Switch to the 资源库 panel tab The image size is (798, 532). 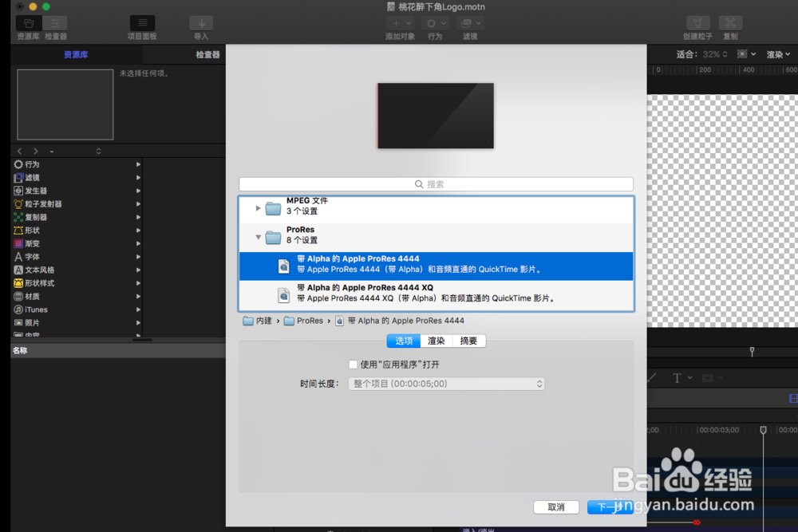coord(76,54)
